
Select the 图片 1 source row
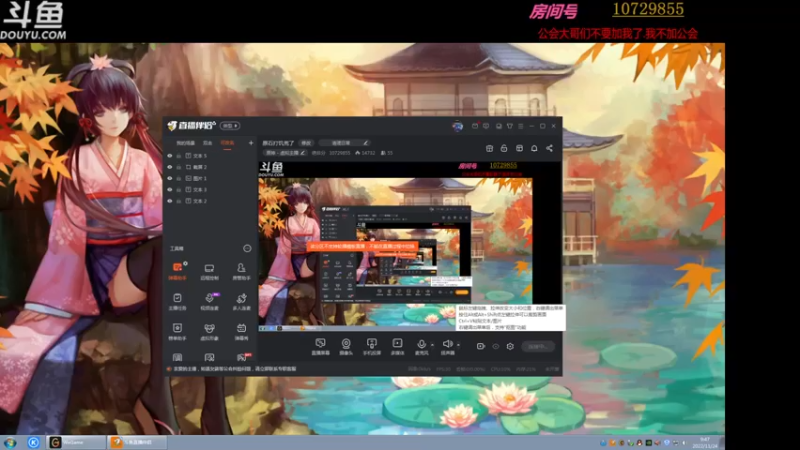pos(210,178)
